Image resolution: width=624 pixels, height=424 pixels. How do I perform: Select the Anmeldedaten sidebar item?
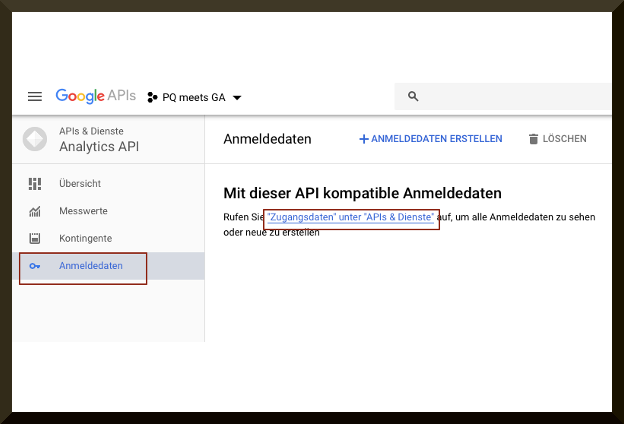[108, 266]
